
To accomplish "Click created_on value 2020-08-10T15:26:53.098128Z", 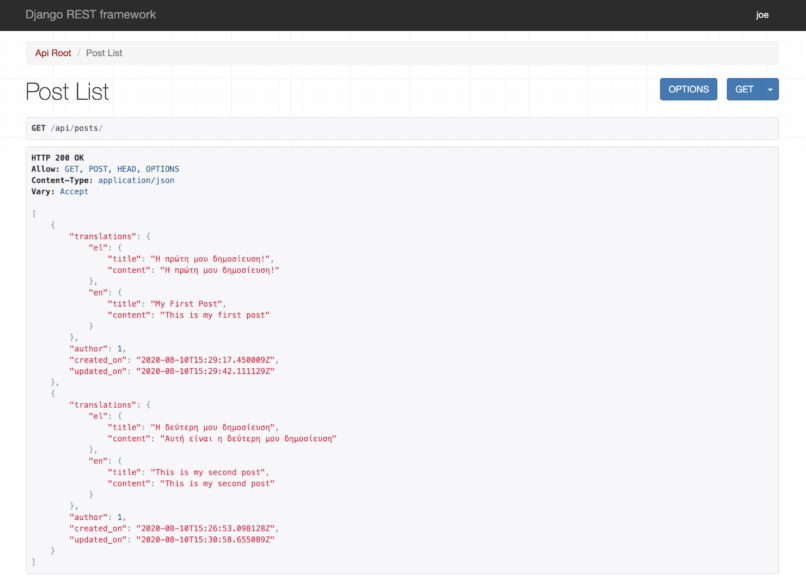I will [x=205, y=529].
